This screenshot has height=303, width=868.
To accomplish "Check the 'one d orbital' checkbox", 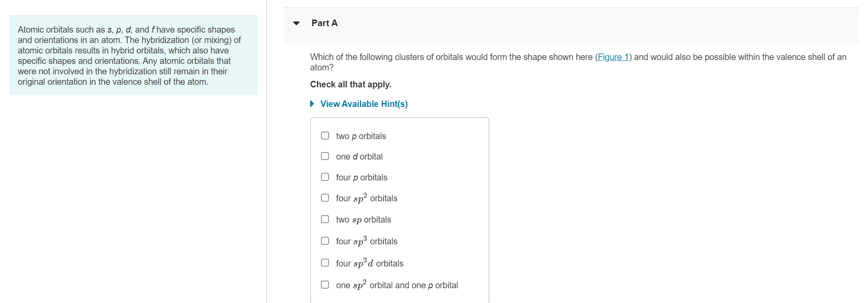I will click(325, 156).
